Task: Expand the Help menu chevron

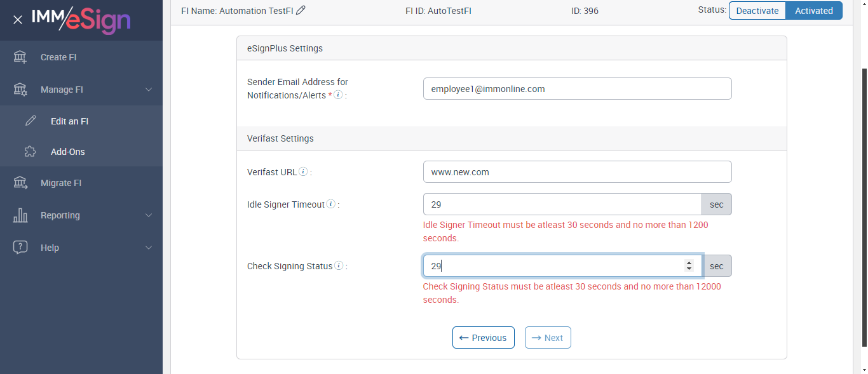Action: (149, 248)
